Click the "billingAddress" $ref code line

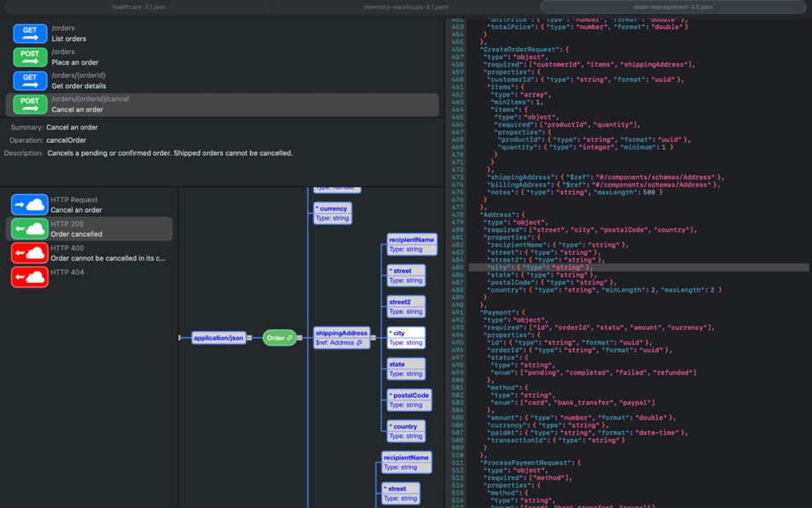(x=603, y=185)
